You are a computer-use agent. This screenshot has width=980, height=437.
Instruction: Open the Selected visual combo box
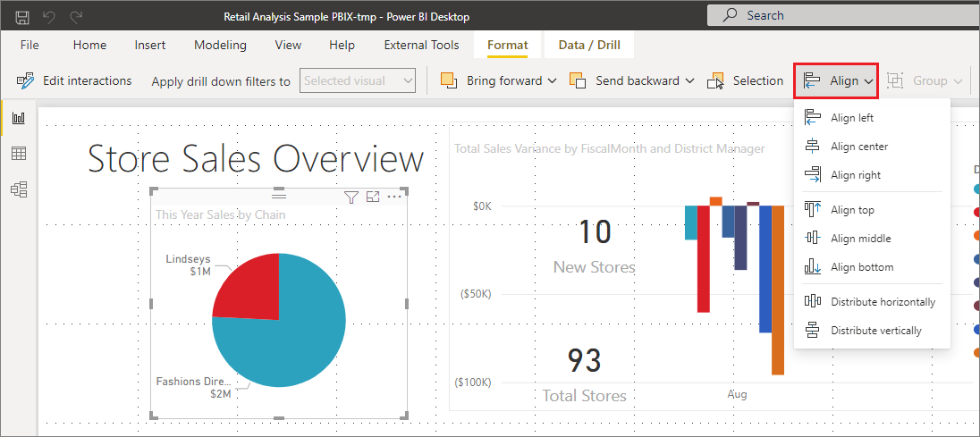coord(358,81)
